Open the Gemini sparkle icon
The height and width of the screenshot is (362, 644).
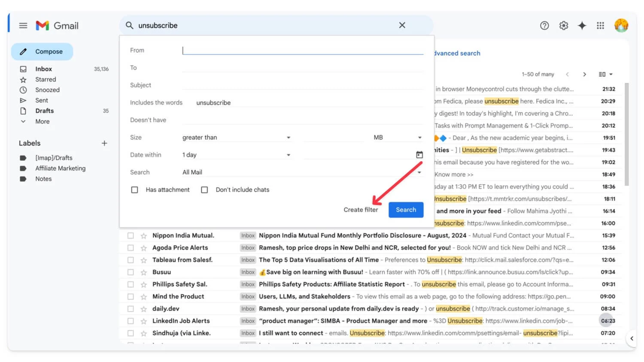pos(582,26)
